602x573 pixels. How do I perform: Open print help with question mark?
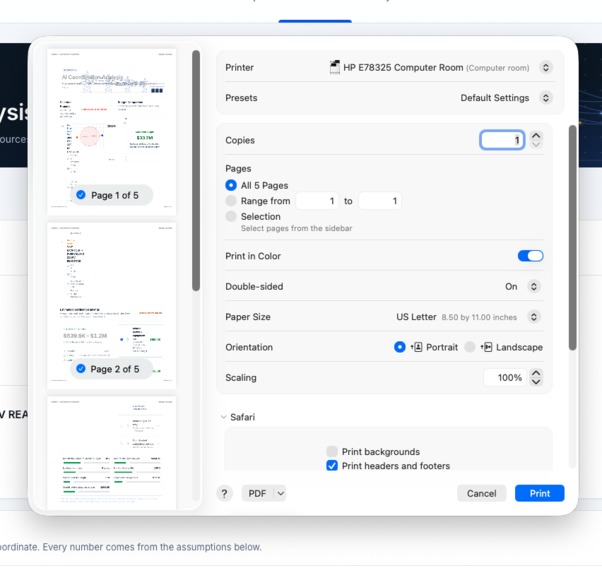(x=225, y=493)
